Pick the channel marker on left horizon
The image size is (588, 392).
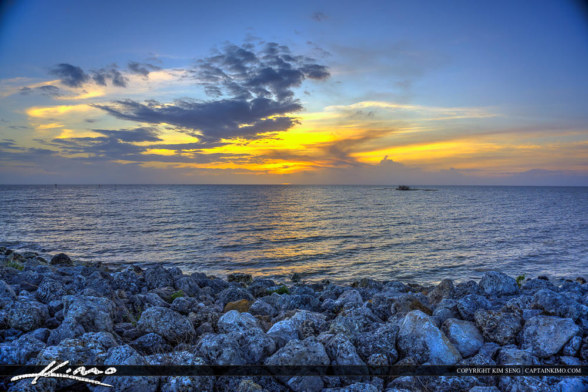coord(56,185)
